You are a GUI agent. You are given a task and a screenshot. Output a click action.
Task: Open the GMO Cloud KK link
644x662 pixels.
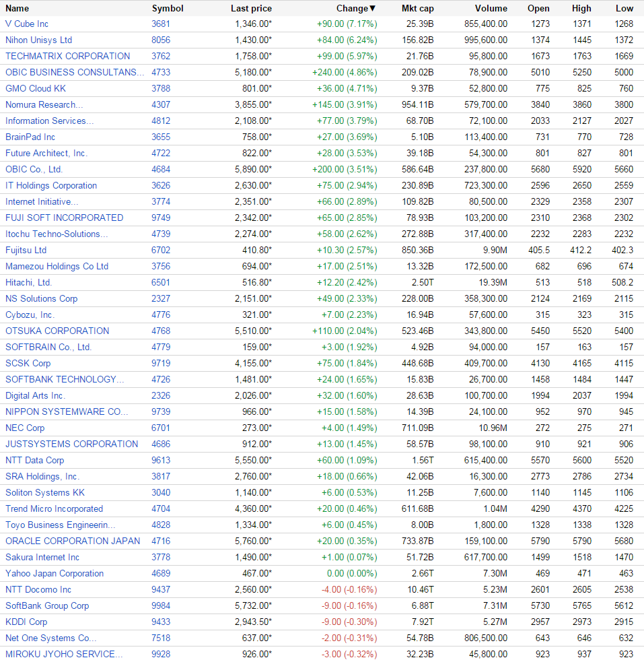point(36,89)
